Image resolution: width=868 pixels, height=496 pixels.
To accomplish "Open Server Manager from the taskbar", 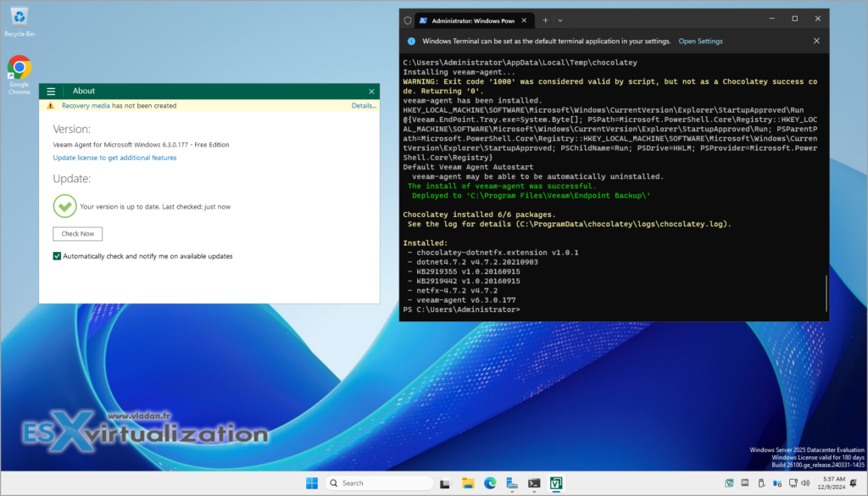I will pyautogui.click(x=512, y=482).
